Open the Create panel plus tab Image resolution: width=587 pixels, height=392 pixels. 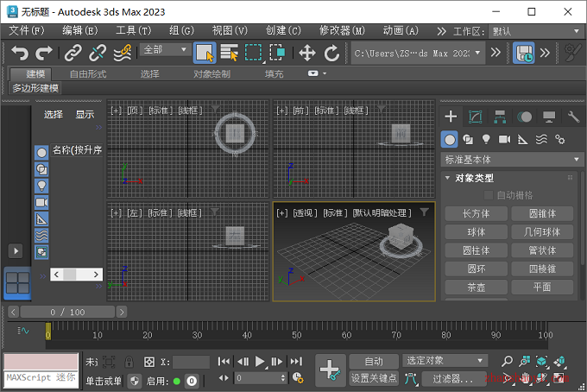tap(451, 117)
